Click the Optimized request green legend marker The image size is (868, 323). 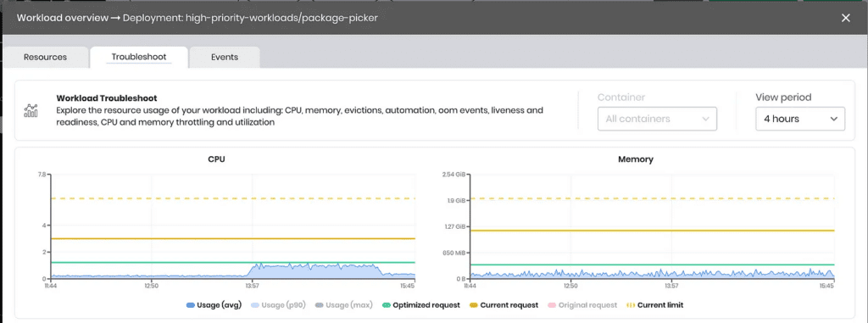(385, 305)
